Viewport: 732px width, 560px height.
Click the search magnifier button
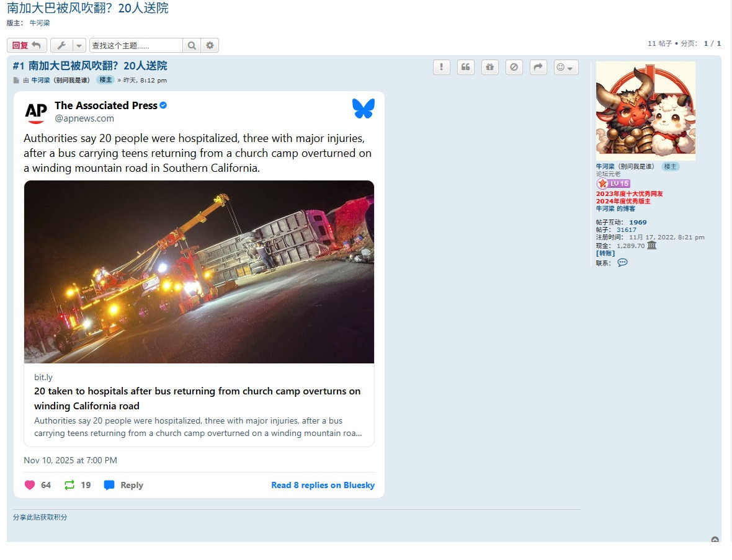[x=192, y=45]
